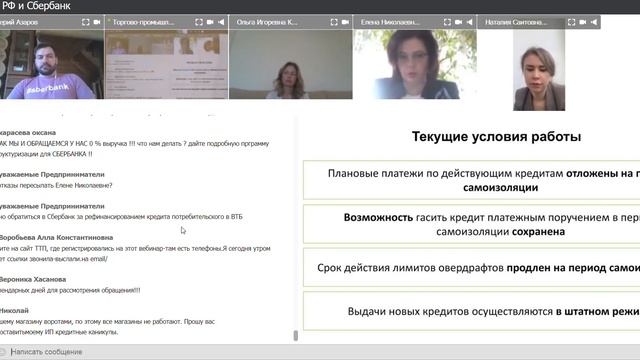
Task: Mute speaker on Елена Николаевн... tile
Action: [x=469, y=22]
